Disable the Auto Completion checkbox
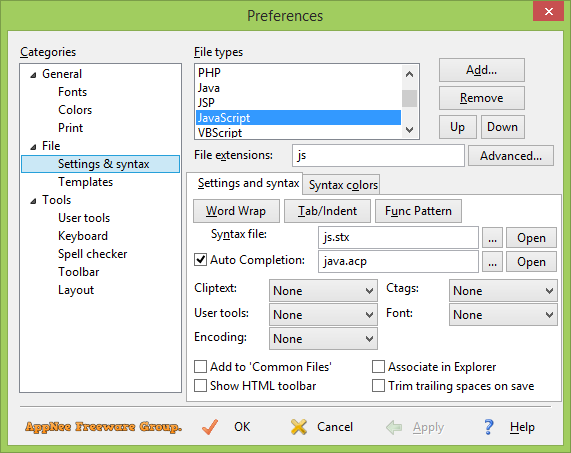This screenshot has width=571, height=453. point(200,260)
